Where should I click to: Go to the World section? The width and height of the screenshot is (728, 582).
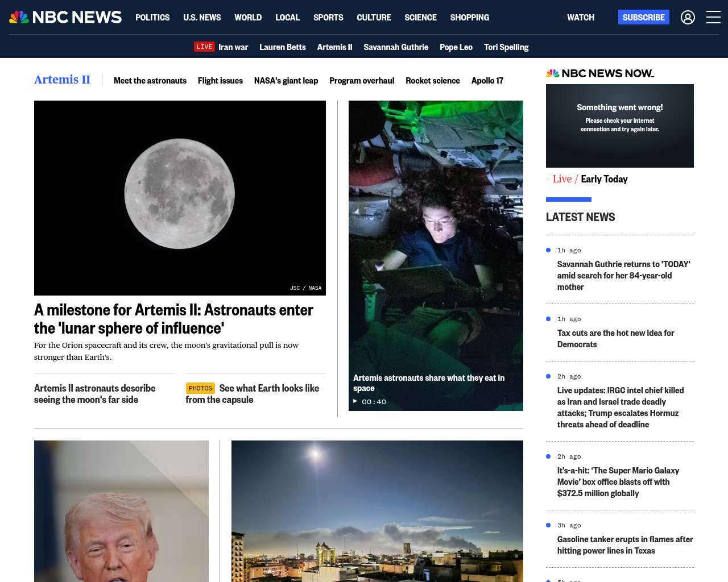coord(248,18)
